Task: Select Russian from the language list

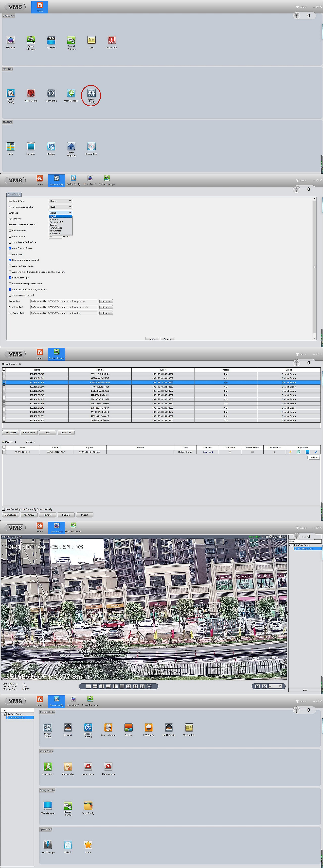Action: pos(53,225)
